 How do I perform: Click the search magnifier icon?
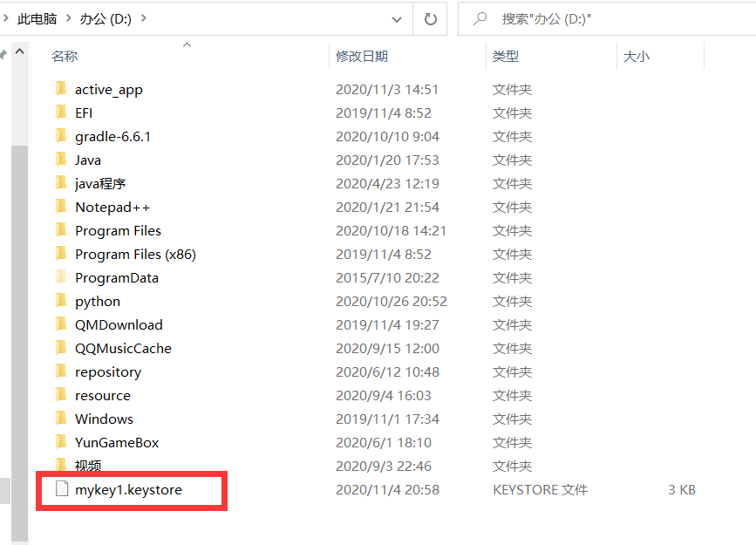(x=480, y=19)
